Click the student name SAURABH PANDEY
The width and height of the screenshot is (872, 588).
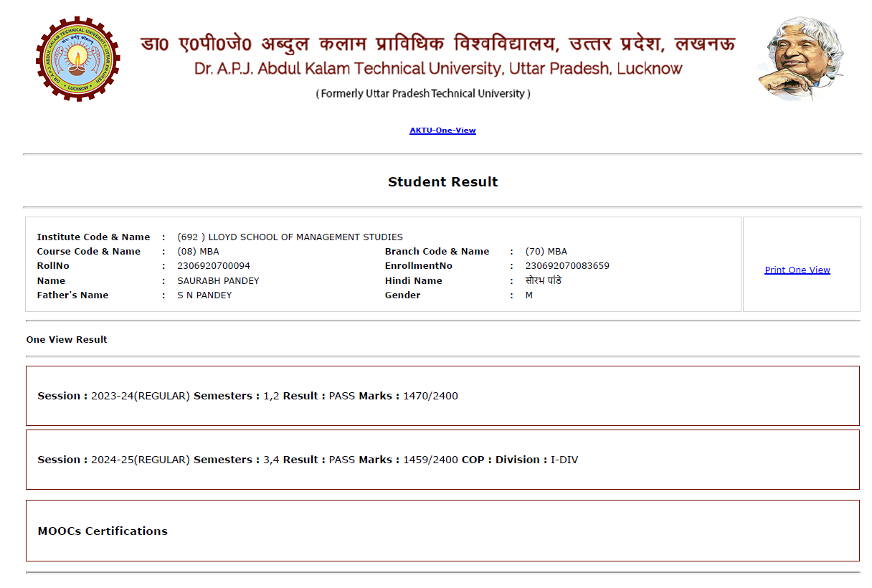[x=218, y=281]
